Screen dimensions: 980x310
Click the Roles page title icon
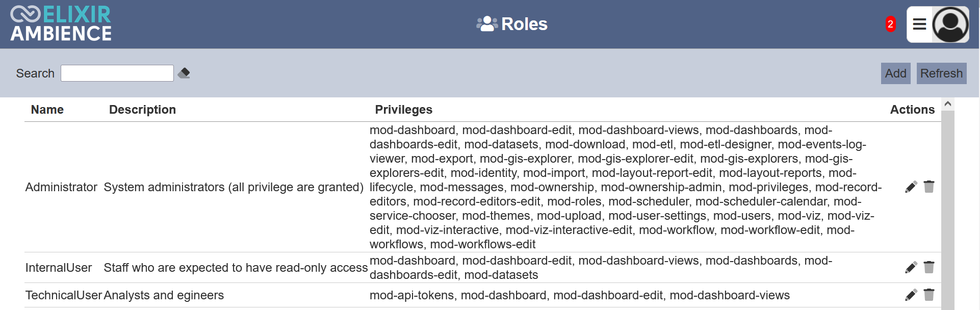tap(486, 24)
